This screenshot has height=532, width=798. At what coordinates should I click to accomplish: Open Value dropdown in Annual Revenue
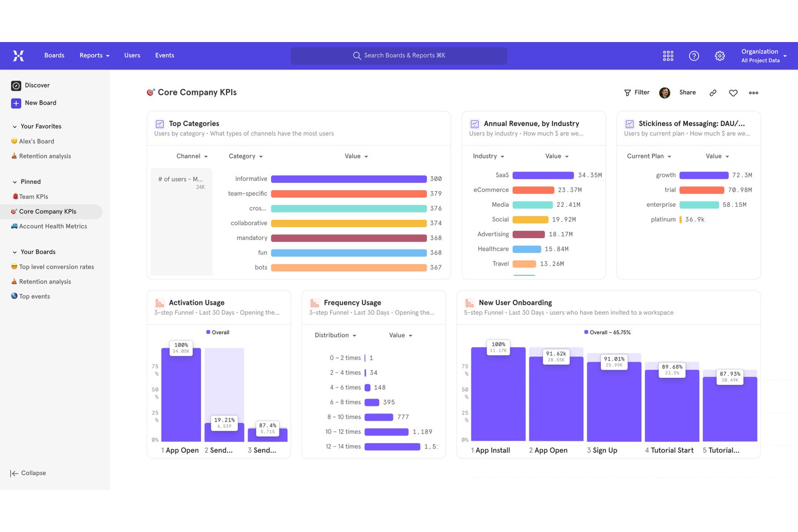coord(557,156)
